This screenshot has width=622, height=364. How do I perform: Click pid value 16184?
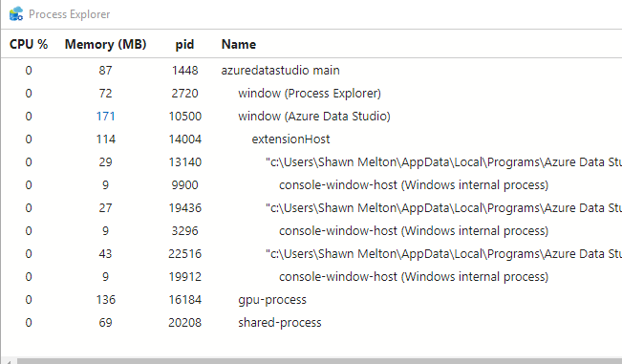tap(184, 300)
